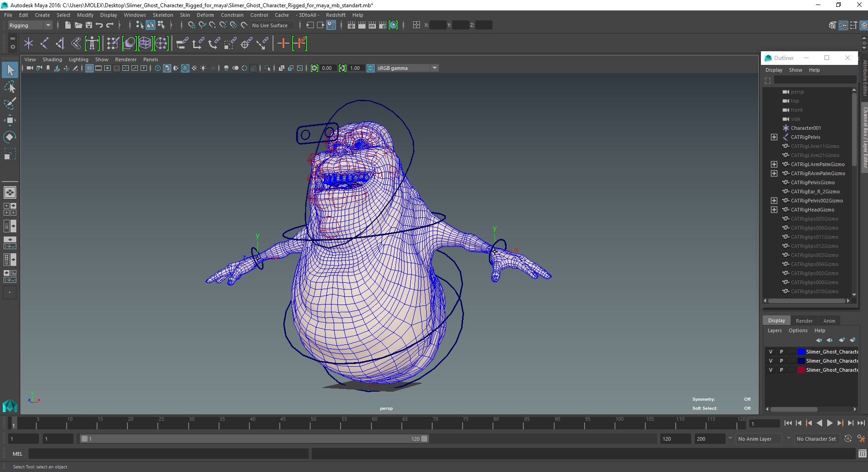
Task: Click the MEL command line input
Action: click(168, 454)
